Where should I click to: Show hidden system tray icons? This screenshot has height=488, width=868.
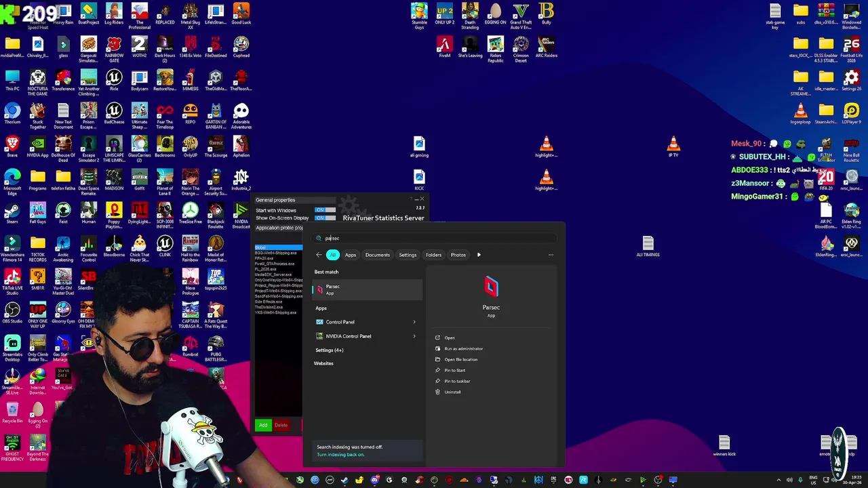778,481
